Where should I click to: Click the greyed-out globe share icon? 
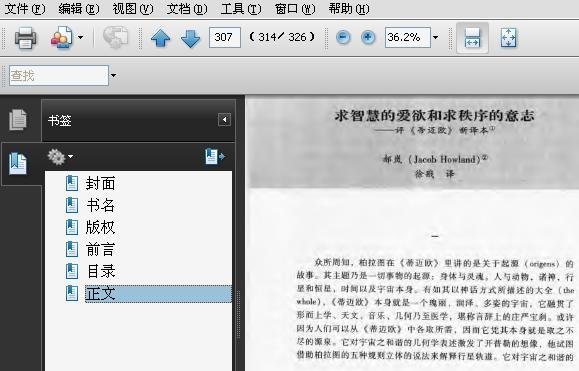116,37
